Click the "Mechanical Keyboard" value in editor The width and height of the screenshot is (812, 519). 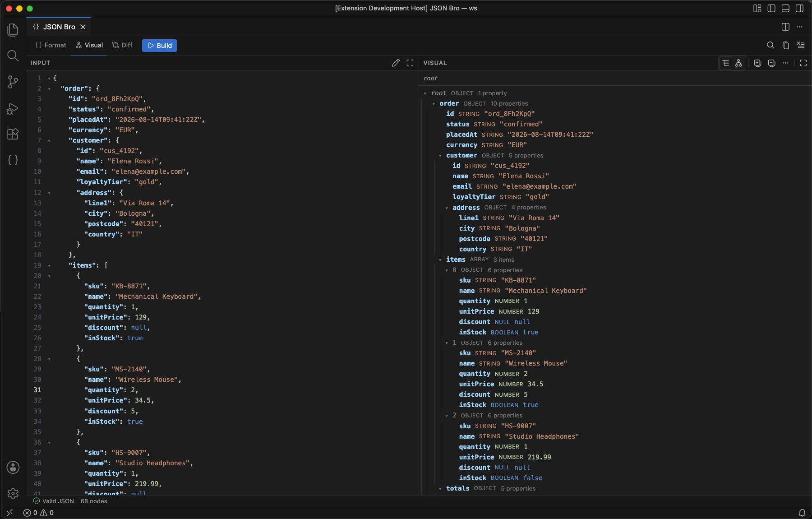156,297
